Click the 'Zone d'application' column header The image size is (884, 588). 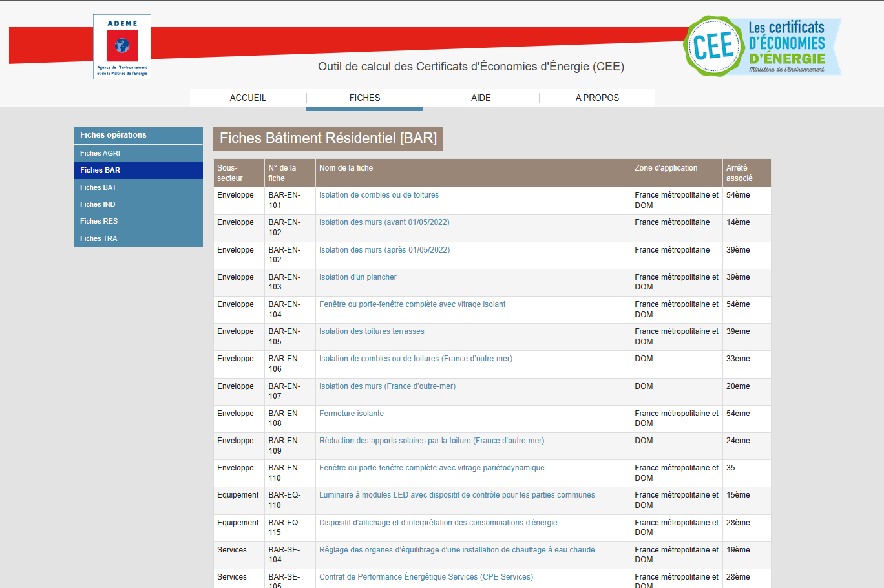[677, 173]
